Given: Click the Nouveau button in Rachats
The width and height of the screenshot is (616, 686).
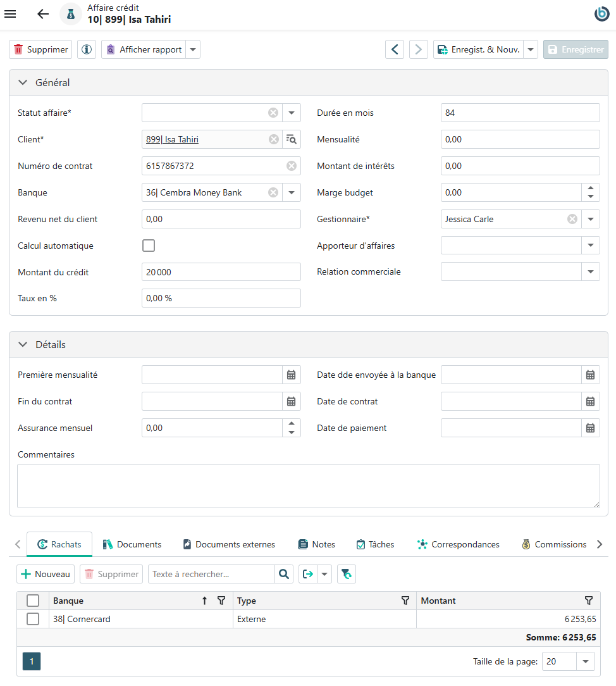Looking at the screenshot, I should coord(46,574).
